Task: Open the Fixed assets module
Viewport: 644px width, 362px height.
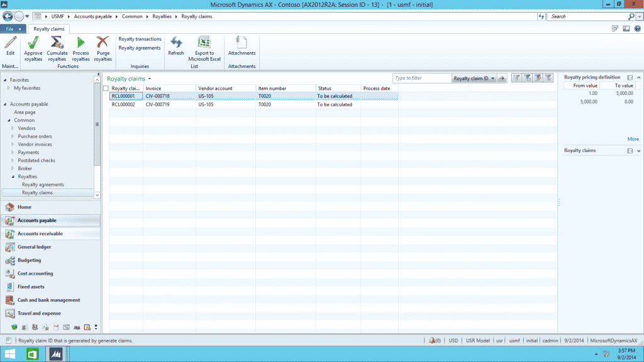Action: [51, 287]
